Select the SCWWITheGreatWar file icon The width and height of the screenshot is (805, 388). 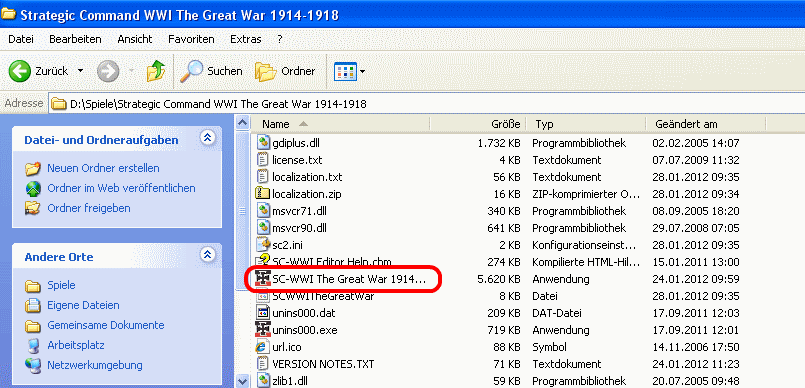[x=263, y=296]
